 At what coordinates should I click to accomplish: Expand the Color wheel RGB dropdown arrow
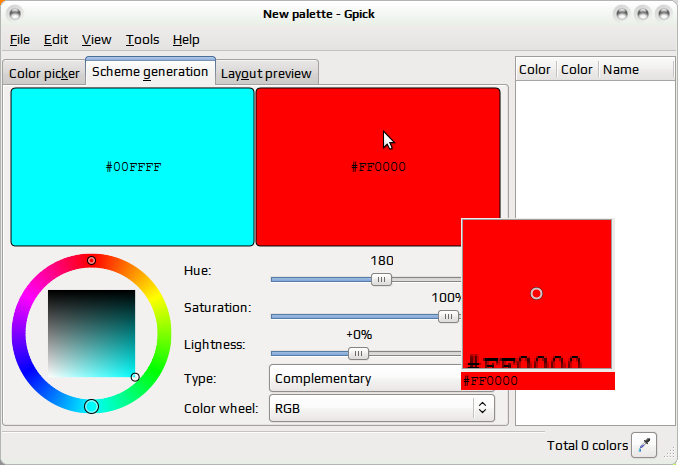coord(483,408)
